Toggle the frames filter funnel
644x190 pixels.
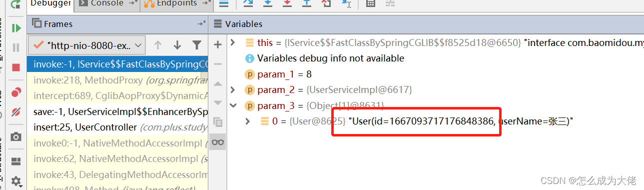tap(197, 45)
